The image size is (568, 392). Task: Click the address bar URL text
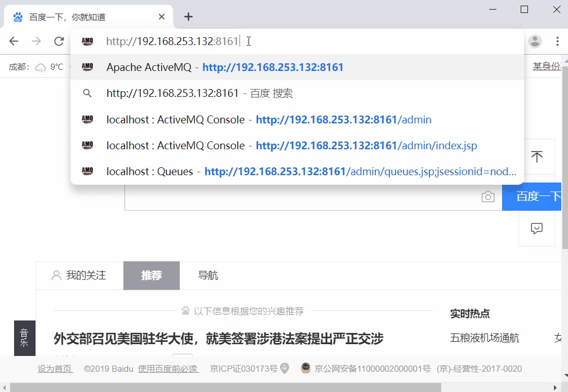pos(172,41)
